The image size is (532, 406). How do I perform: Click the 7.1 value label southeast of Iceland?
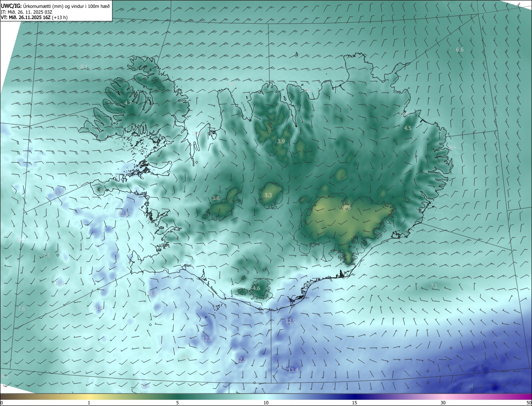pyautogui.click(x=434, y=286)
